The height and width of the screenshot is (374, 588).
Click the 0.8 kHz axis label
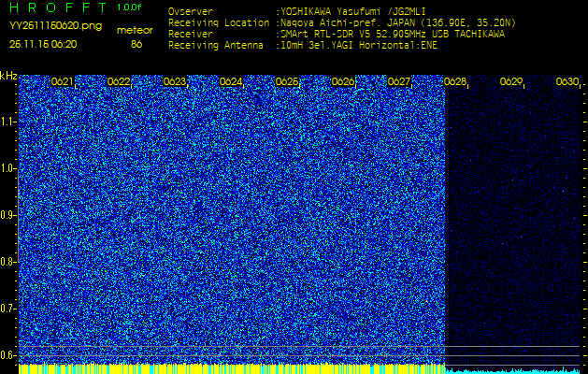click(8, 262)
